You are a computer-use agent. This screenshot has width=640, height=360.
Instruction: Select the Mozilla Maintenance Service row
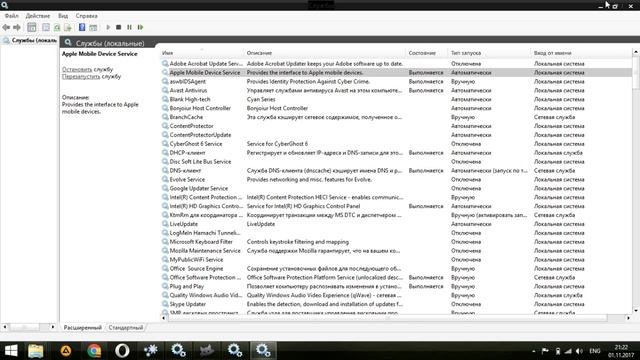click(x=396, y=251)
